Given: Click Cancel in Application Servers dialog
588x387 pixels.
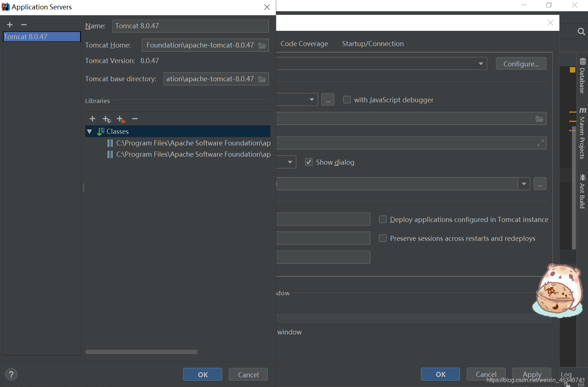Looking at the screenshot, I should point(248,374).
